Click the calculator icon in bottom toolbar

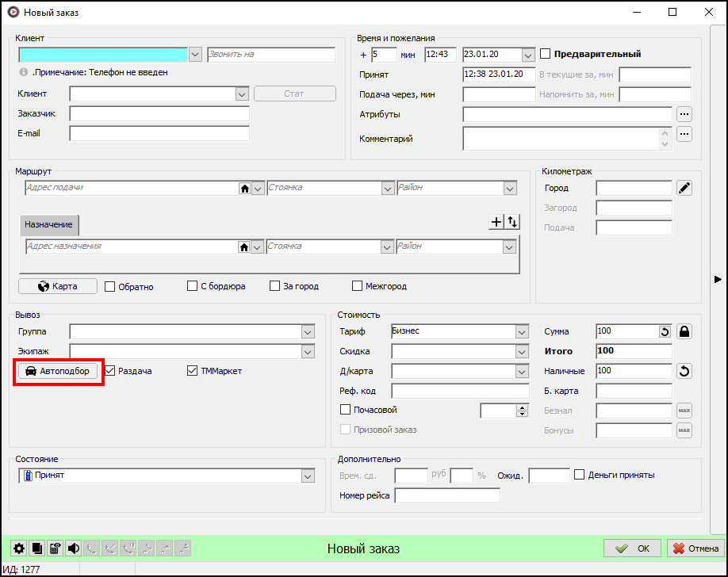click(x=56, y=548)
